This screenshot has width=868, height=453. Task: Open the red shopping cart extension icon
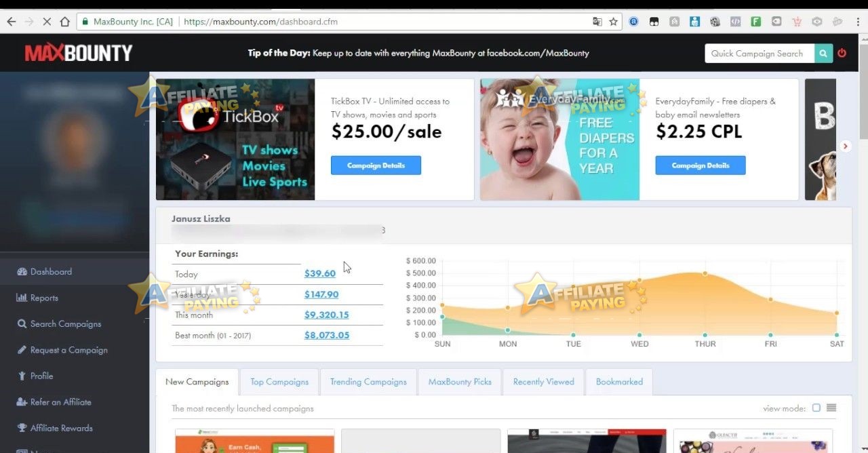point(797,22)
